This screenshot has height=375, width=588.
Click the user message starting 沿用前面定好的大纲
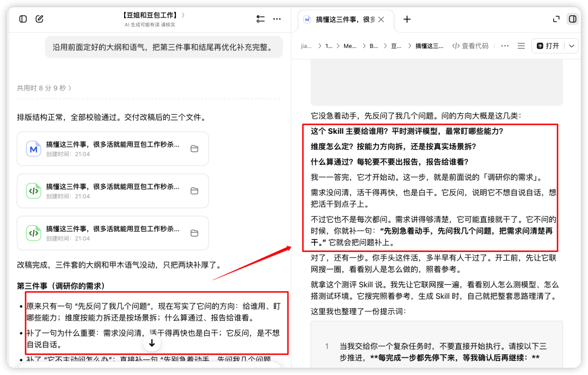click(164, 47)
